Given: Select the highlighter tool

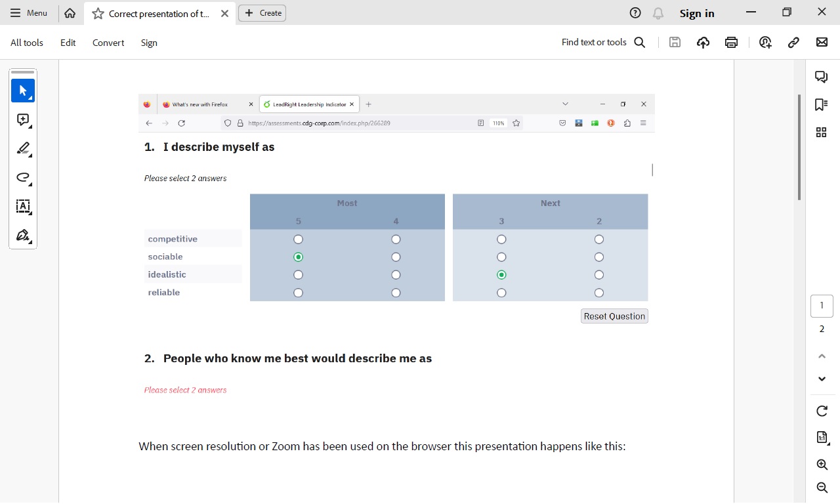Looking at the screenshot, I should [x=23, y=148].
